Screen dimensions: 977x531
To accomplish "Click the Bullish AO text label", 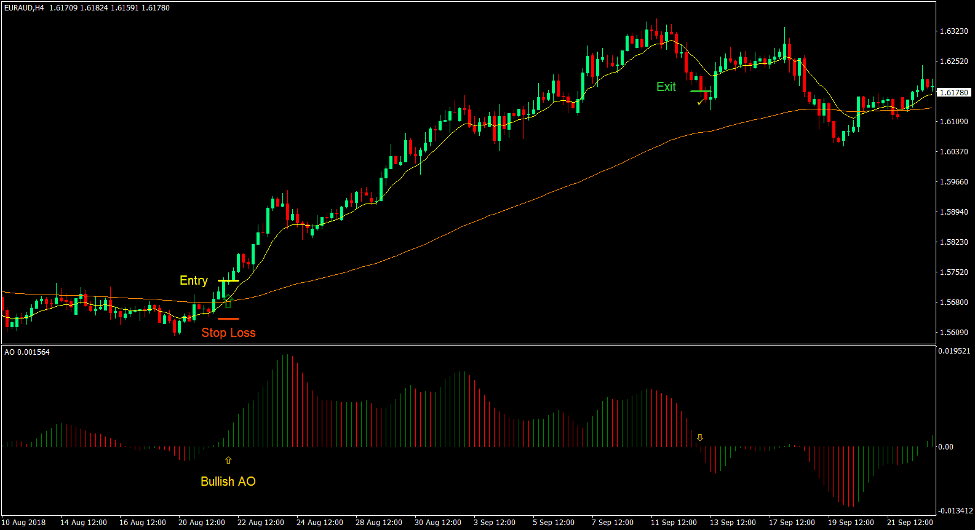I will tap(227, 482).
